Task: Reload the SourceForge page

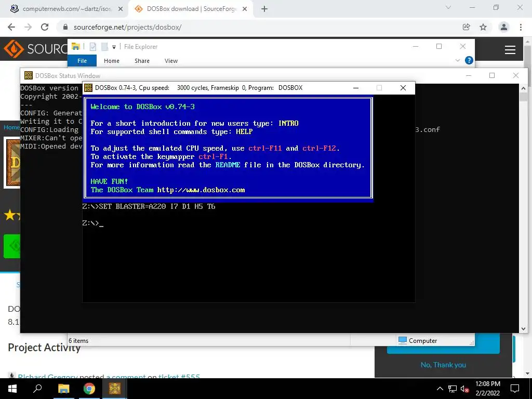Action: [x=45, y=27]
